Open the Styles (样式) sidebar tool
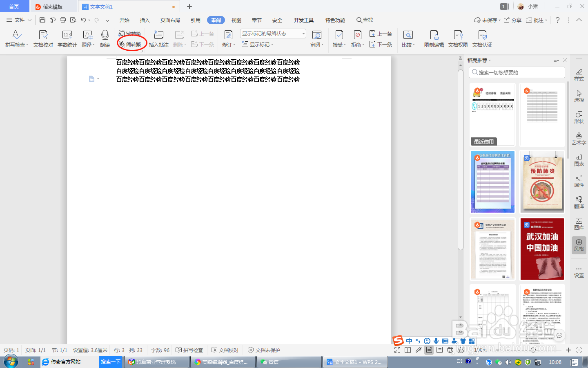Screen dimensions: 588x368 point(579,74)
